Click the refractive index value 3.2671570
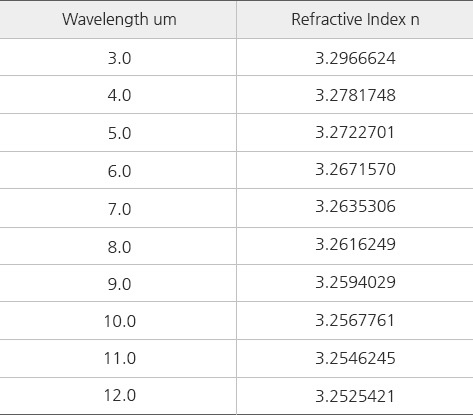The height and width of the screenshot is (415, 473). (x=355, y=169)
